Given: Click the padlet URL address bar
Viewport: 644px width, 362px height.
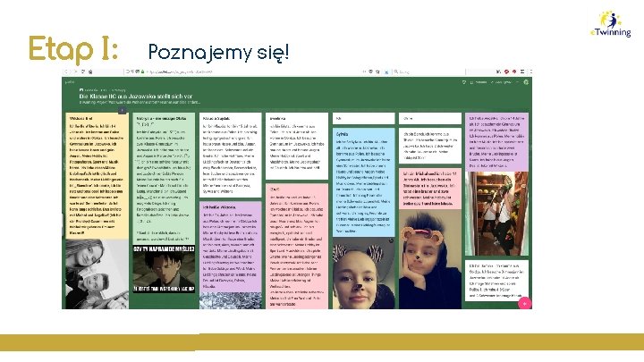Looking at the screenshot, I should coord(242,72).
